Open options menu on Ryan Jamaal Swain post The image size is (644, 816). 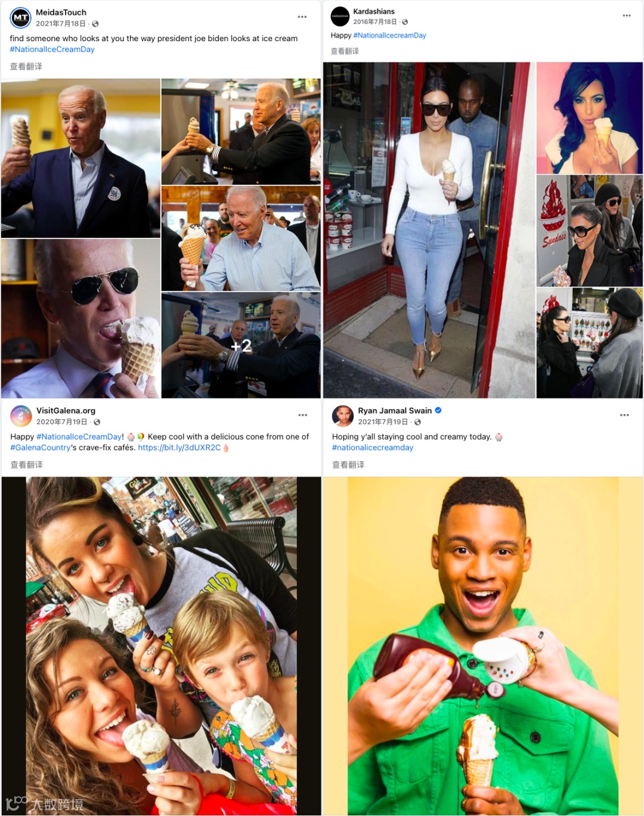pyautogui.click(x=624, y=415)
